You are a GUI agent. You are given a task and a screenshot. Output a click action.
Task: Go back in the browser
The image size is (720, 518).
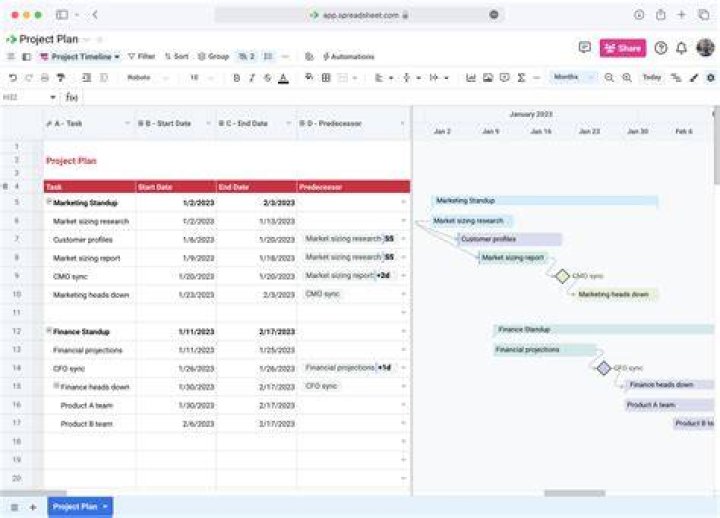click(95, 15)
